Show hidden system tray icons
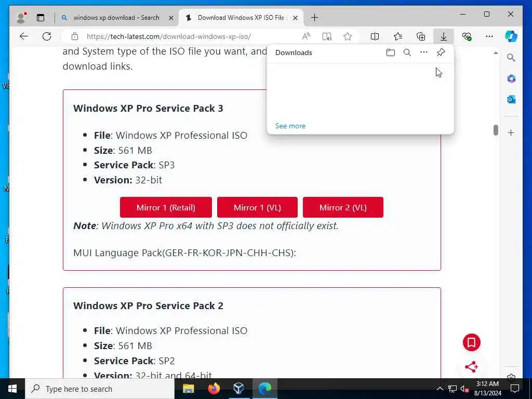Viewport: 532px width, 399px height. point(440,389)
